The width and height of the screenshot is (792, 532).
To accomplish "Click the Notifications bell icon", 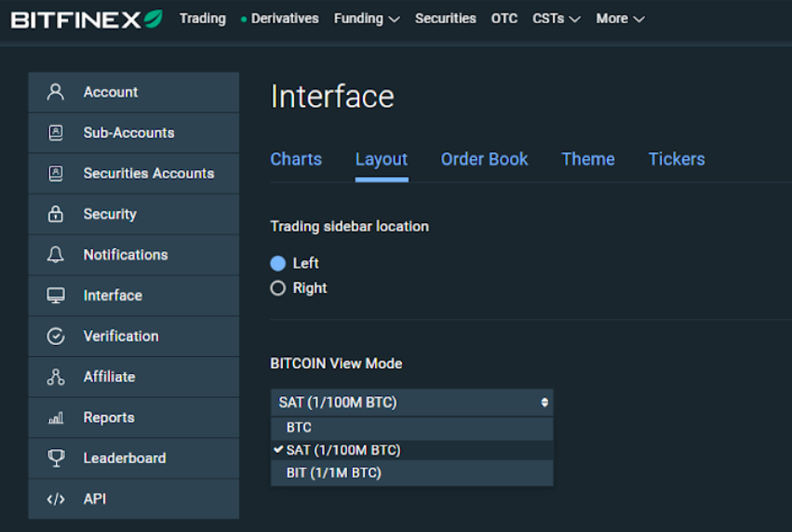I will tap(56, 255).
